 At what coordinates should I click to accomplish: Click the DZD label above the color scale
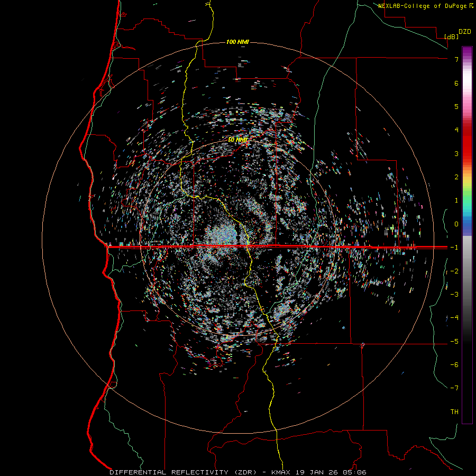coord(465,32)
